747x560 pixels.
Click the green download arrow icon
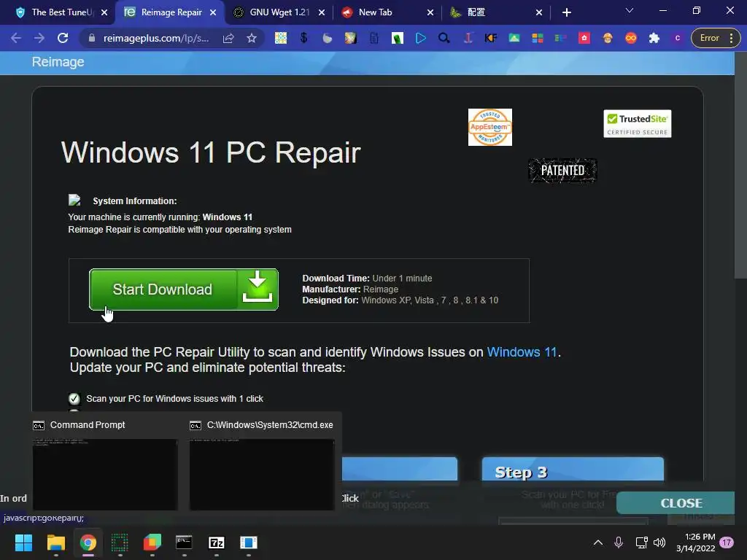pyautogui.click(x=258, y=289)
